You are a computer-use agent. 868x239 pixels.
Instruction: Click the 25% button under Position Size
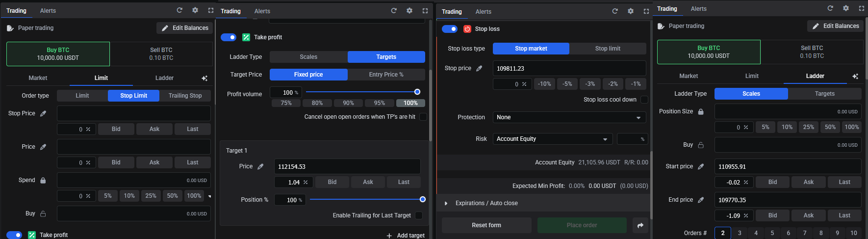pos(809,127)
